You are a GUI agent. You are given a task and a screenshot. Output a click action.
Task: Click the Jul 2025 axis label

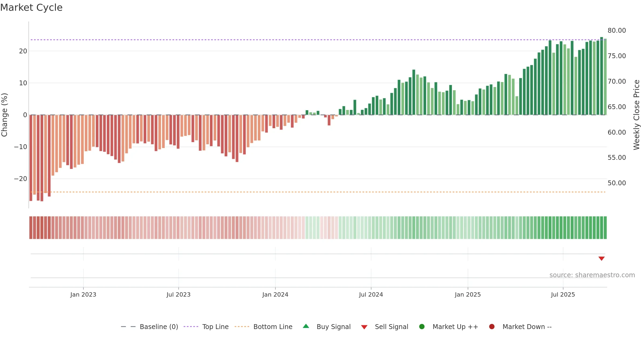563,294
